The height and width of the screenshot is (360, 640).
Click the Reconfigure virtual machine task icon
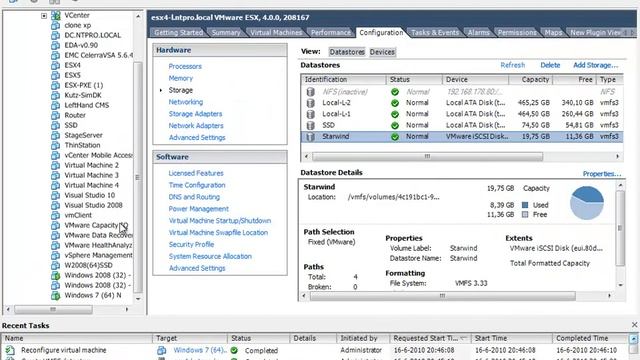10,350
